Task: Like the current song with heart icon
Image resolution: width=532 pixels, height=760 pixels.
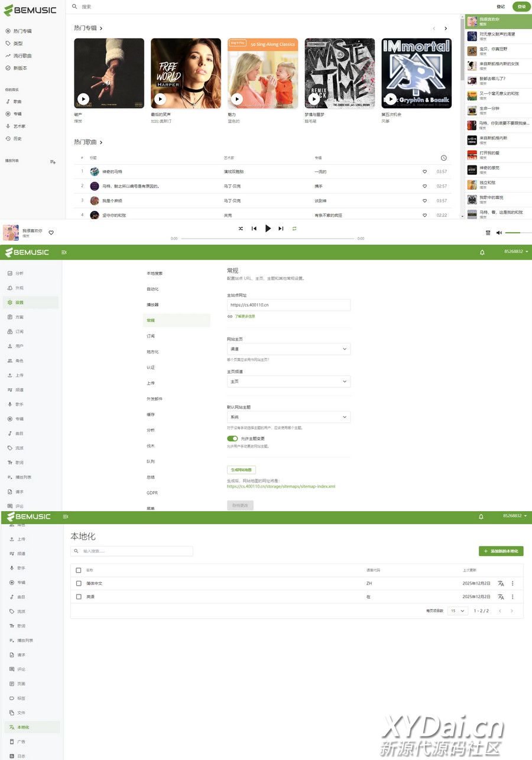Action: (51, 232)
